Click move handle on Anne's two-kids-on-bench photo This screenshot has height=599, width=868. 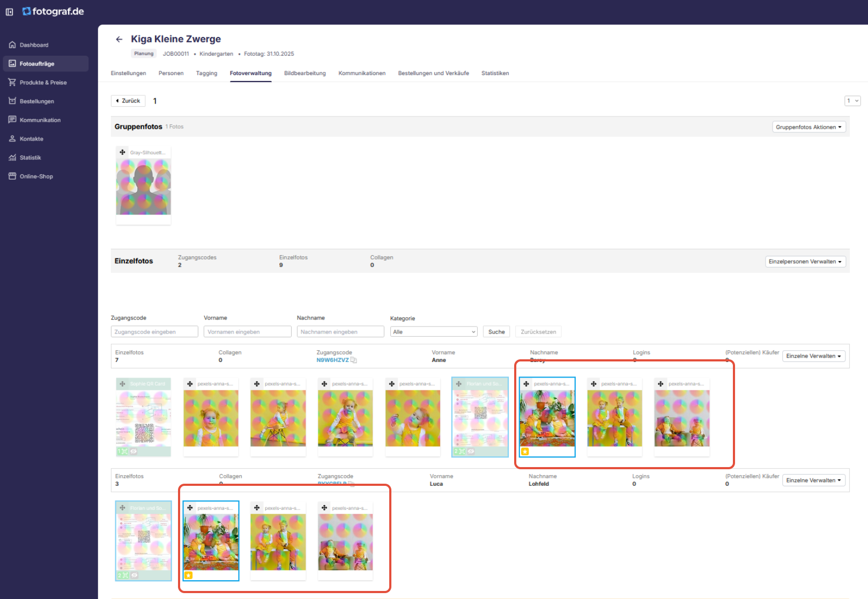tap(593, 384)
